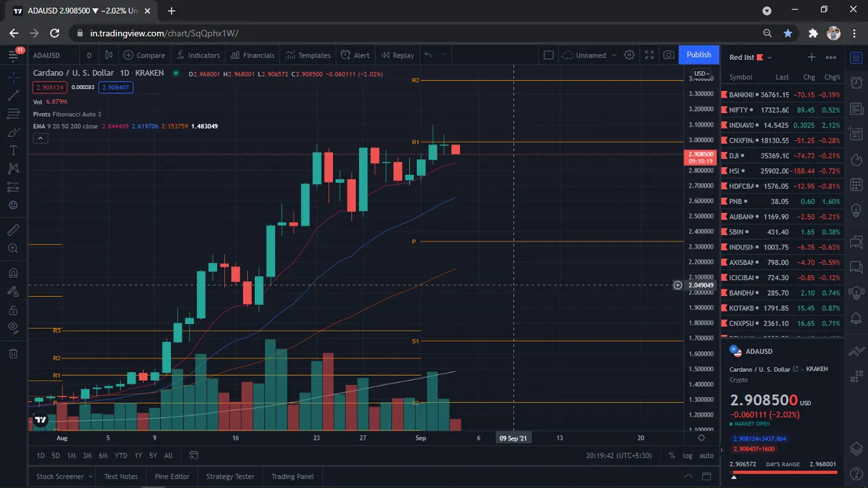Select the YTD time range

121,455
